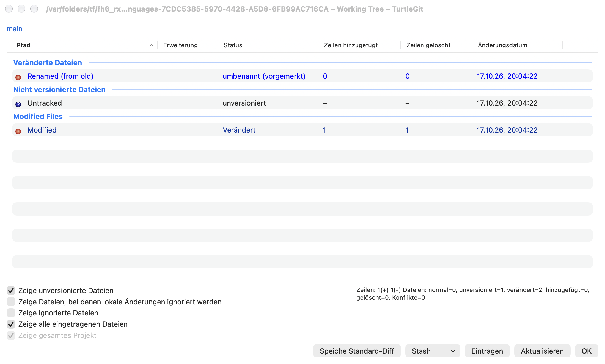Image resolution: width=605 pixels, height=364 pixels.
Task: Enable 'Zeige ignorierte Dateien' checkbox
Action: click(11, 313)
